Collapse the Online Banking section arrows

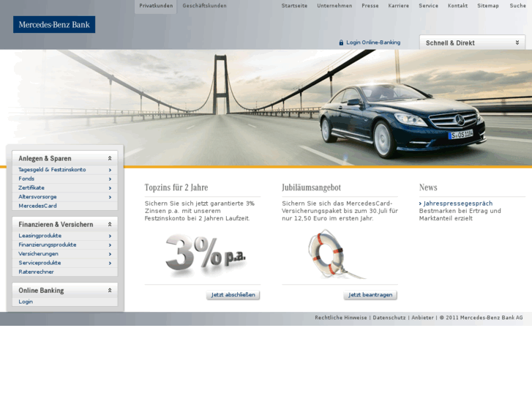pos(110,291)
